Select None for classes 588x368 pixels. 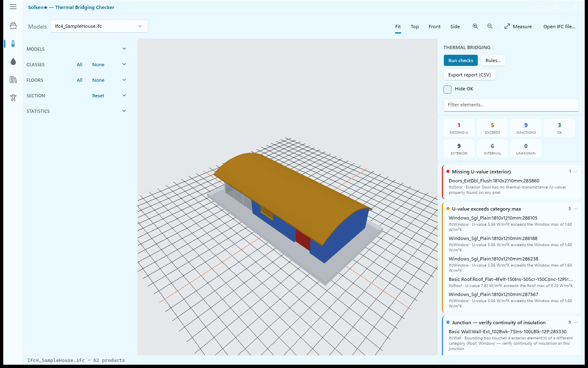coord(98,65)
